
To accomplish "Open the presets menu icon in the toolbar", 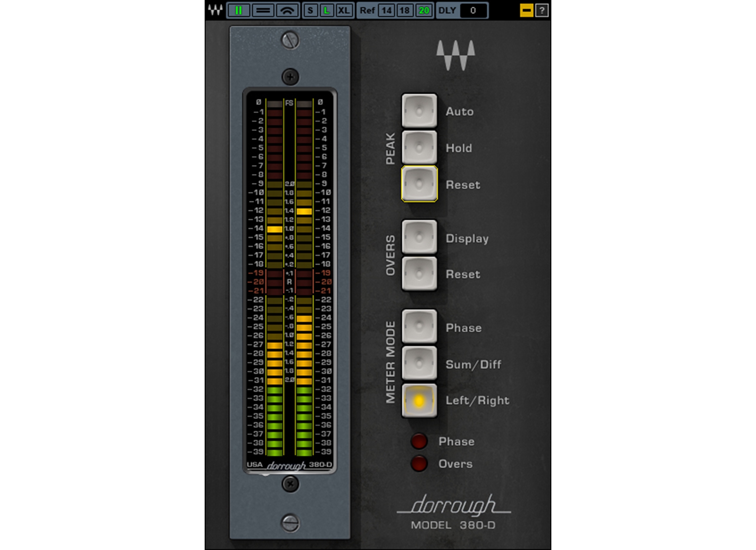I will (x=262, y=11).
